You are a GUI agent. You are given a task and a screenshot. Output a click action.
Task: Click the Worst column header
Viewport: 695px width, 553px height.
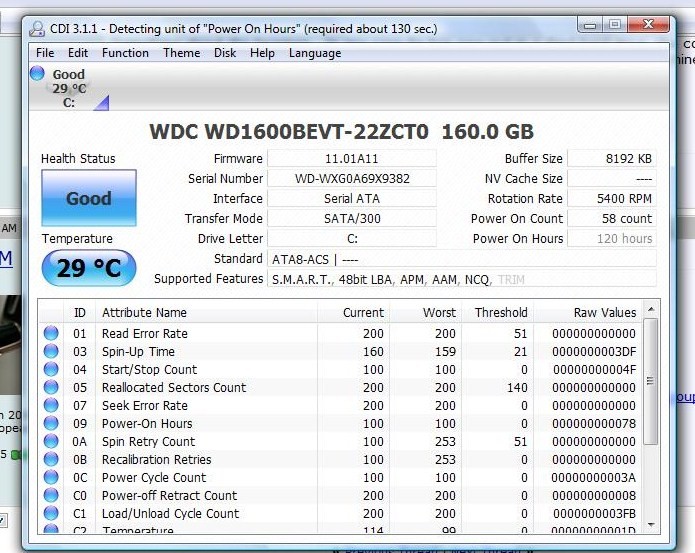426,313
